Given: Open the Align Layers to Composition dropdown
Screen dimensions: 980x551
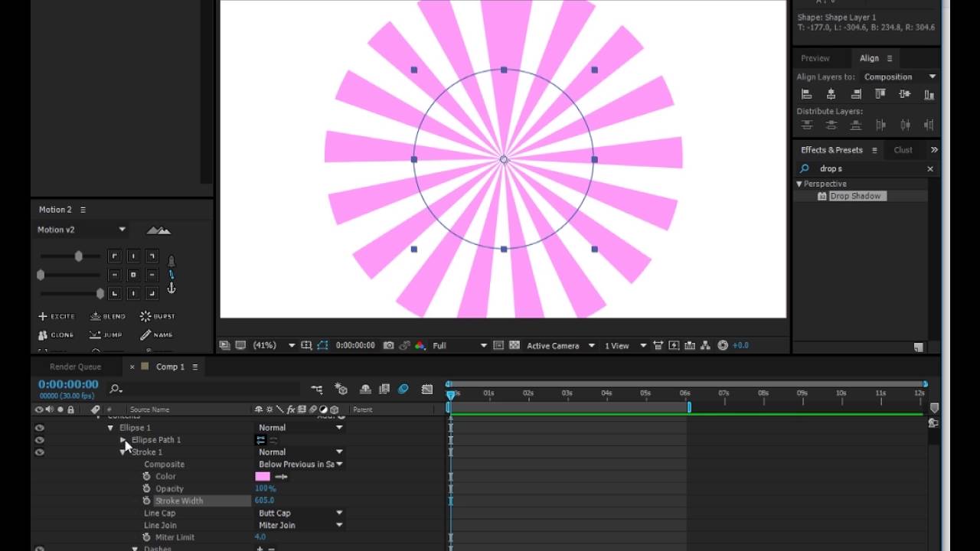Looking at the screenshot, I should [900, 77].
